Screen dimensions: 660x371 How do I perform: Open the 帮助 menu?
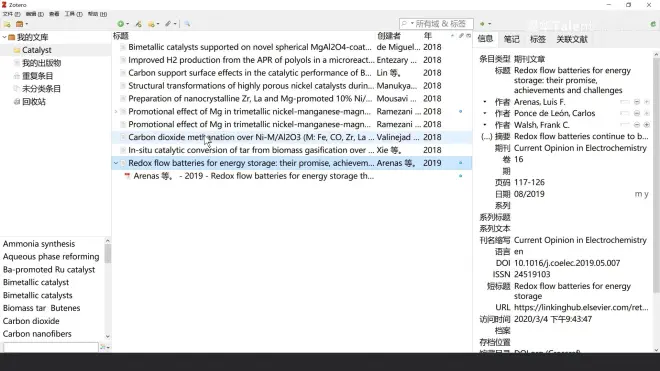coord(97,14)
